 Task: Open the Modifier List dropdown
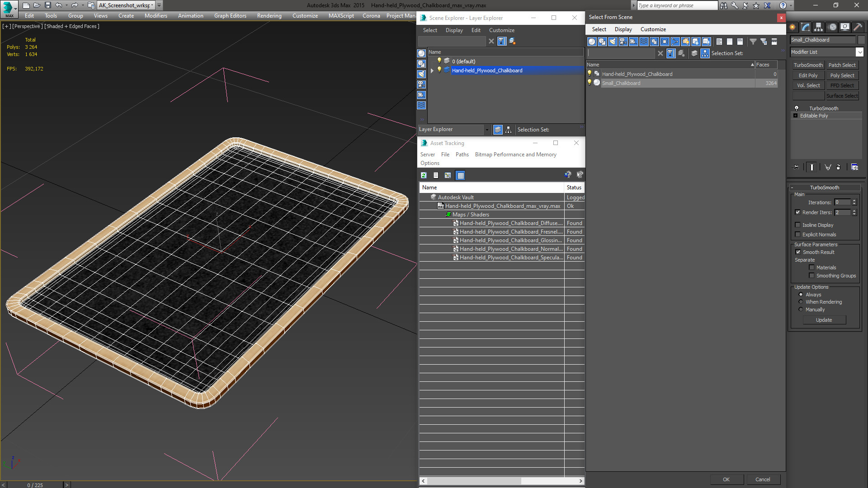tap(859, 52)
